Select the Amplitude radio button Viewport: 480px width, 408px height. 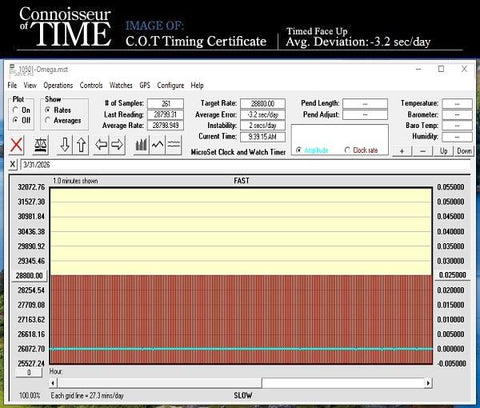pos(299,150)
